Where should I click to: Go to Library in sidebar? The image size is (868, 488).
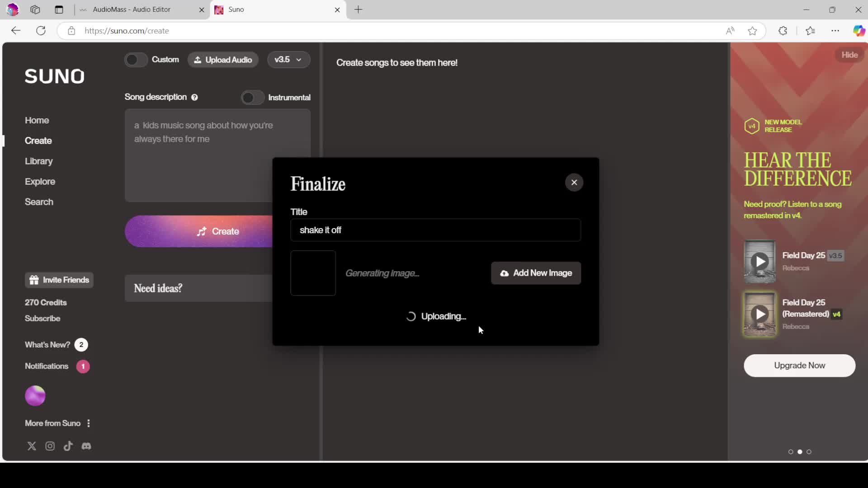39,161
